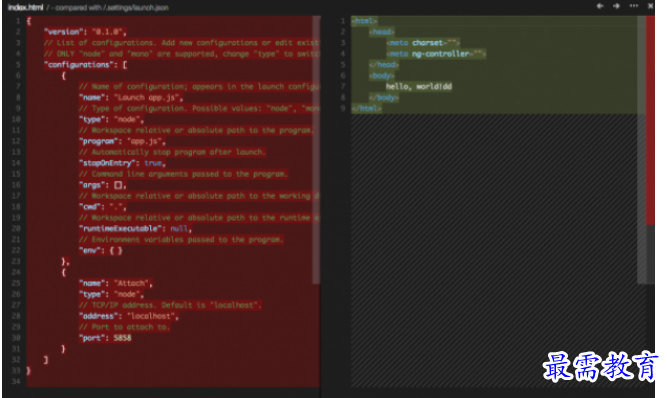
Task: Click the comment "Type of configuration. Possible values"
Action: click(x=199, y=108)
